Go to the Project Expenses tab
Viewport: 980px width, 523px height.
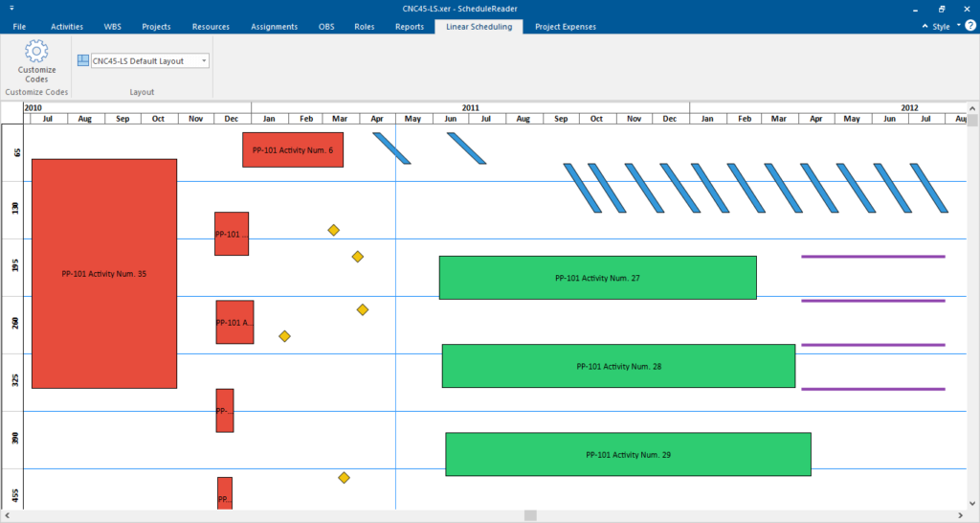click(566, 27)
